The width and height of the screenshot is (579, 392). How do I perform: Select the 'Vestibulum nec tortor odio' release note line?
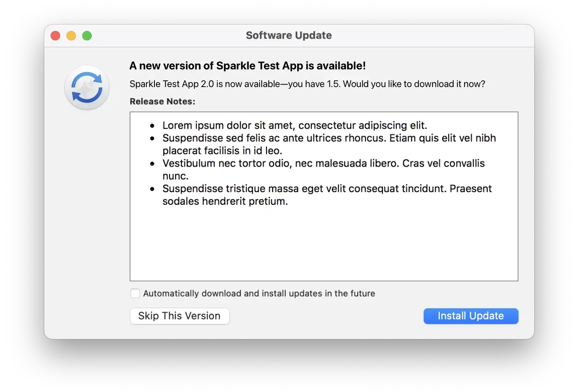(324, 163)
